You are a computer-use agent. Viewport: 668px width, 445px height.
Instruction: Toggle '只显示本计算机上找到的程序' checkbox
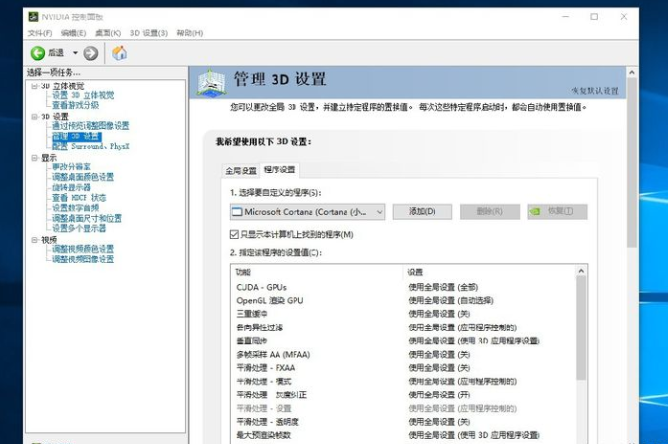coord(234,234)
